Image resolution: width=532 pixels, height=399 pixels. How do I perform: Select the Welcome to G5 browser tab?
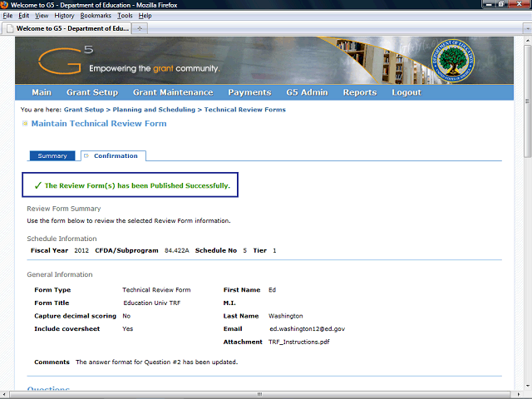click(66, 28)
